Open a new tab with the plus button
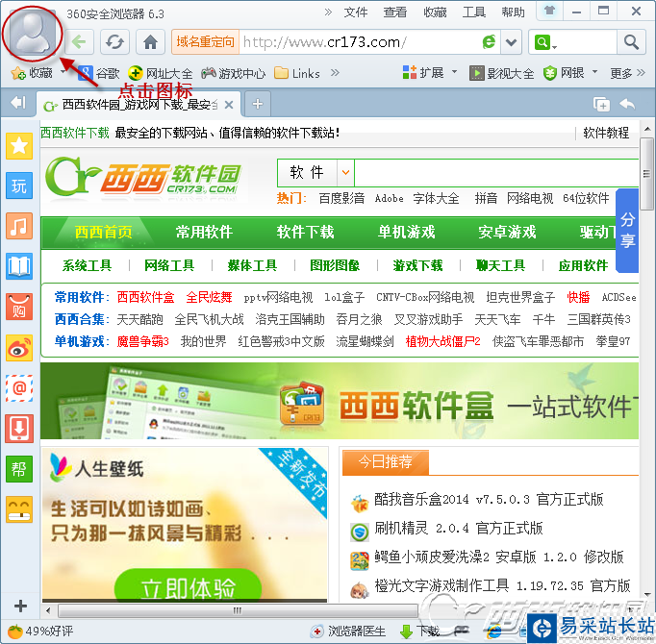This screenshot has height=644, width=656. (257, 104)
